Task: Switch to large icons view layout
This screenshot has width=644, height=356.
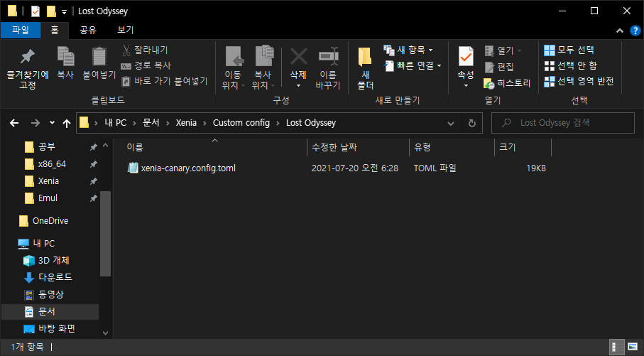Action: point(633,347)
